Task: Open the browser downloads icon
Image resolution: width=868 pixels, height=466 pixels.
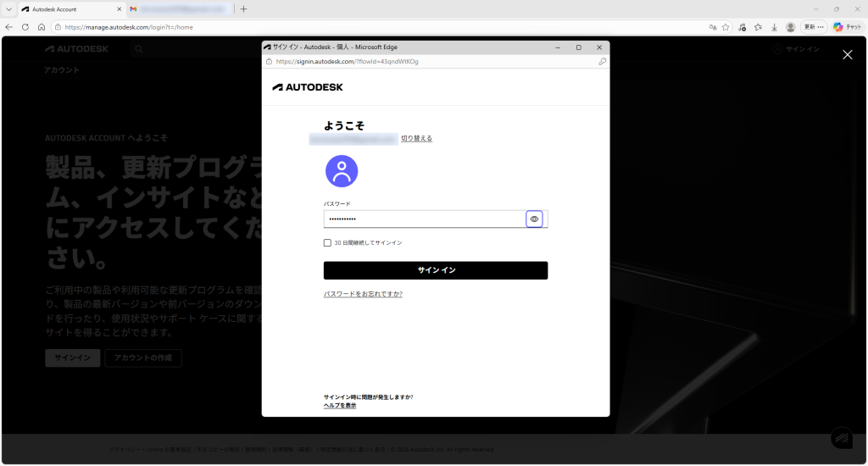Action: click(x=774, y=27)
